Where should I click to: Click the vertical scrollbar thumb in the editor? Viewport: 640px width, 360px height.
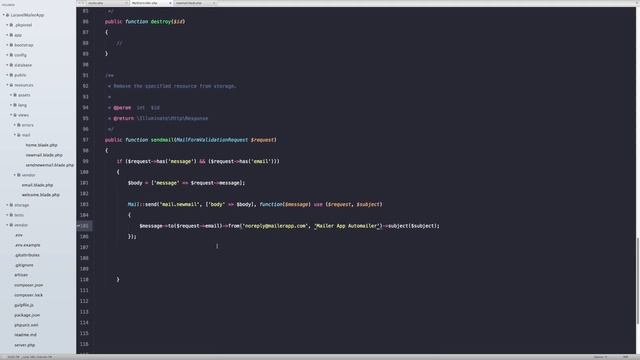point(637,281)
